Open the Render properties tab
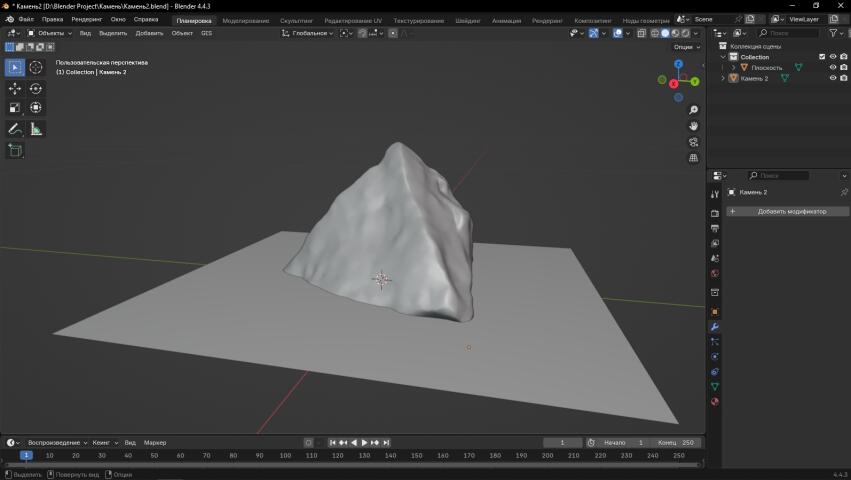Viewport: 851px width, 480px height. point(715,213)
